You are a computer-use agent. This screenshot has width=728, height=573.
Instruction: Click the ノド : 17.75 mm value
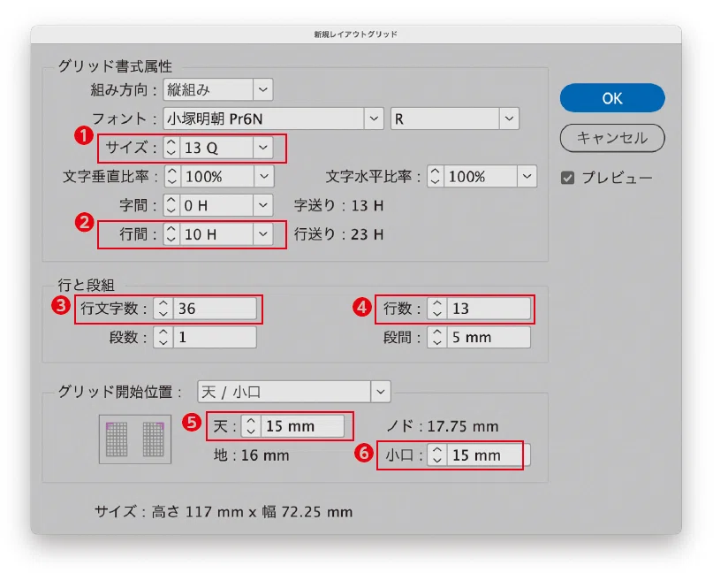pyautogui.click(x=443, y=426)
